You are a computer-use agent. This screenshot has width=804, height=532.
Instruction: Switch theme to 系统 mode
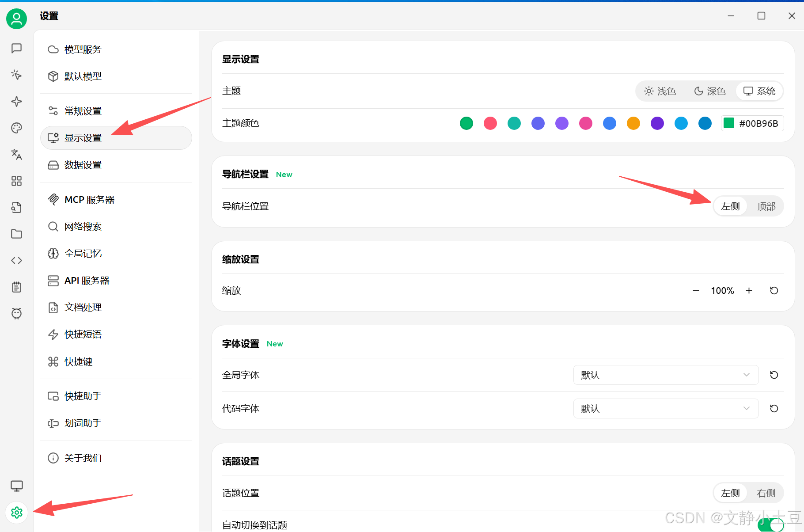[x=759, y=91]
